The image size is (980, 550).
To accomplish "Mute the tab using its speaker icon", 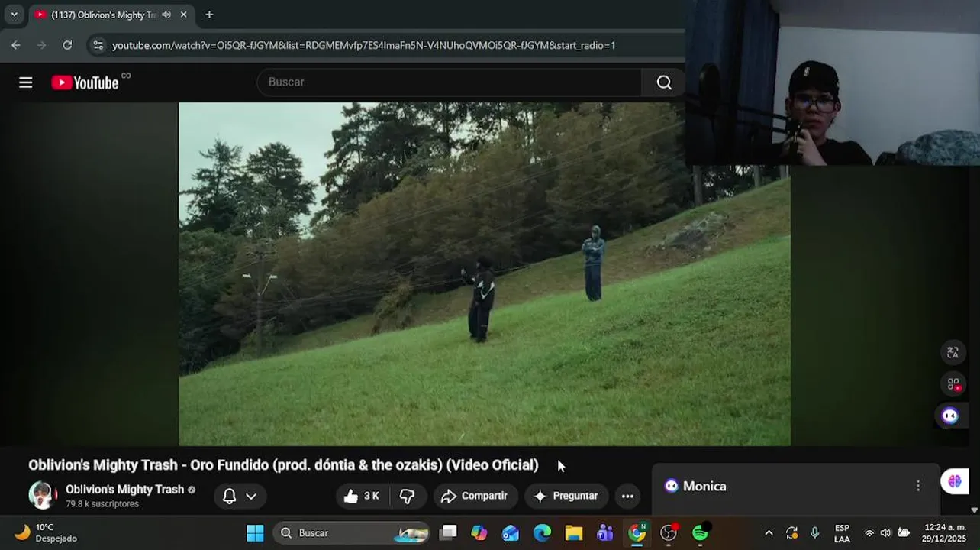I will point(166,15).
